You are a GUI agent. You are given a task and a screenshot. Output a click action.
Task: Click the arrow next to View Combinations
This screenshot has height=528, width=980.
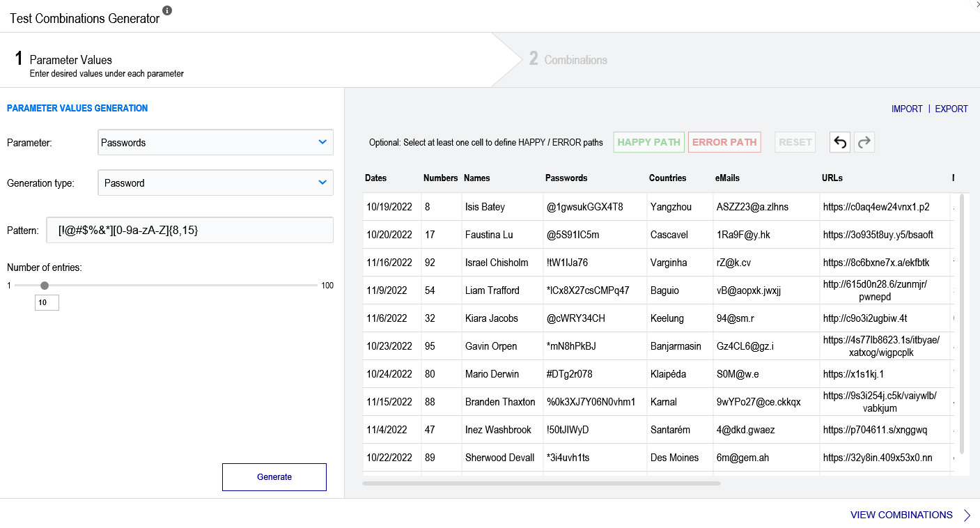click(967, 515)
